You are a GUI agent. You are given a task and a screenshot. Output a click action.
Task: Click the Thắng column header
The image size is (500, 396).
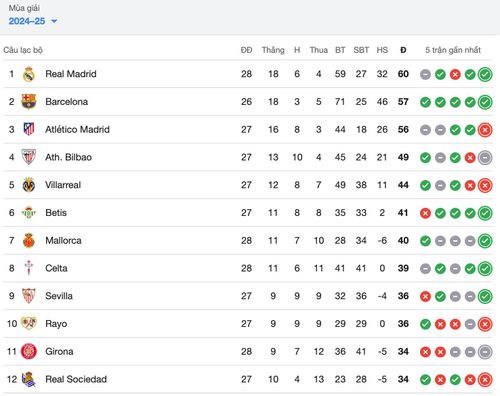click(273, 50)
